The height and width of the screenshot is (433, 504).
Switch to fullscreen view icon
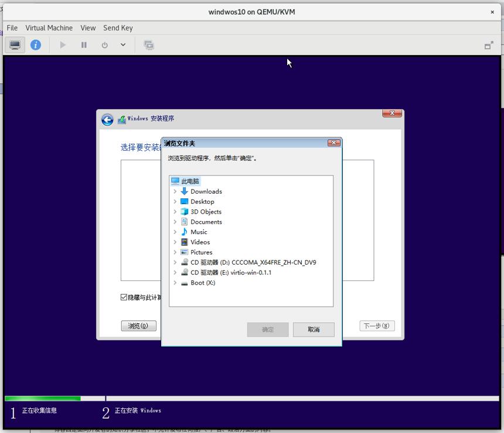click(489, 45)
